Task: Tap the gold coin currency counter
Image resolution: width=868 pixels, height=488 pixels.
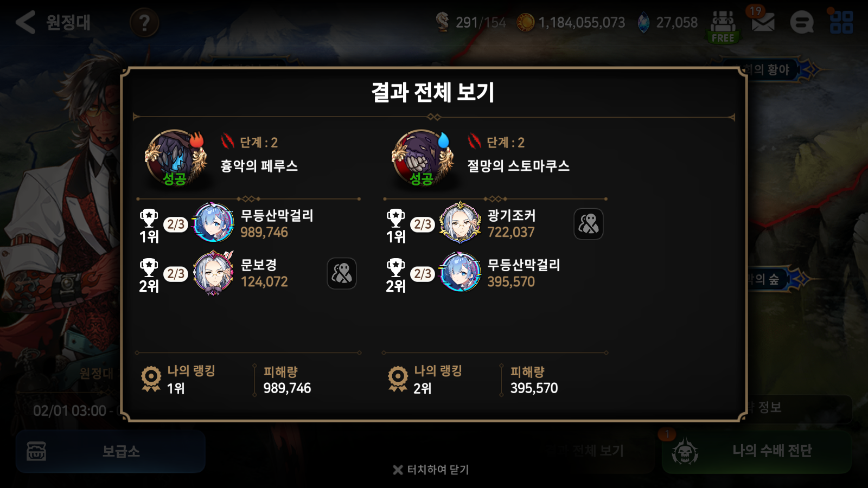Action: [x=571, y=23]
